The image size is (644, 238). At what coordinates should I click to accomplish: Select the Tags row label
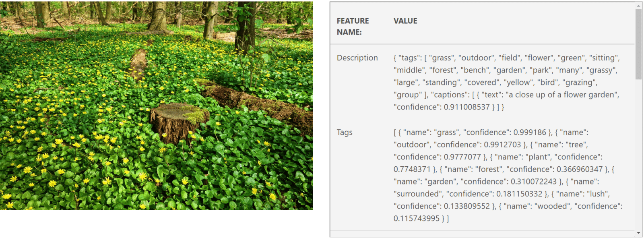345,132
